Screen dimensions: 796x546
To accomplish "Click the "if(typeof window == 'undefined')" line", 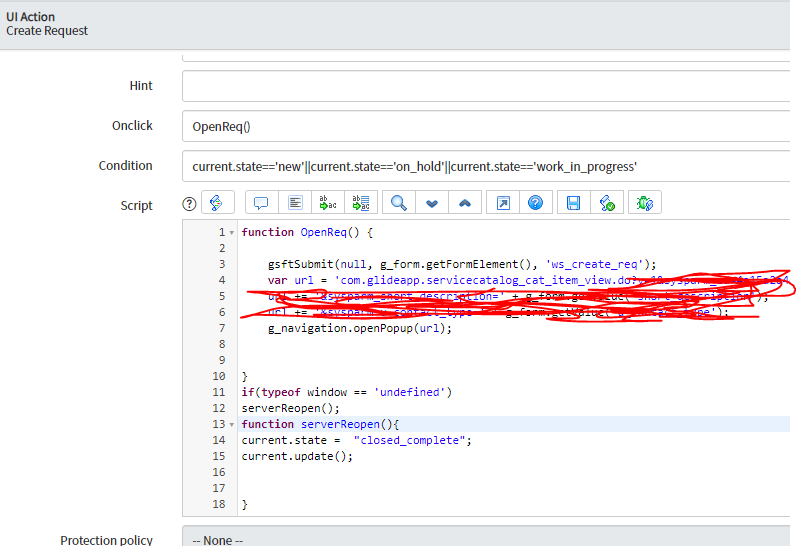I will click(347, 392).
